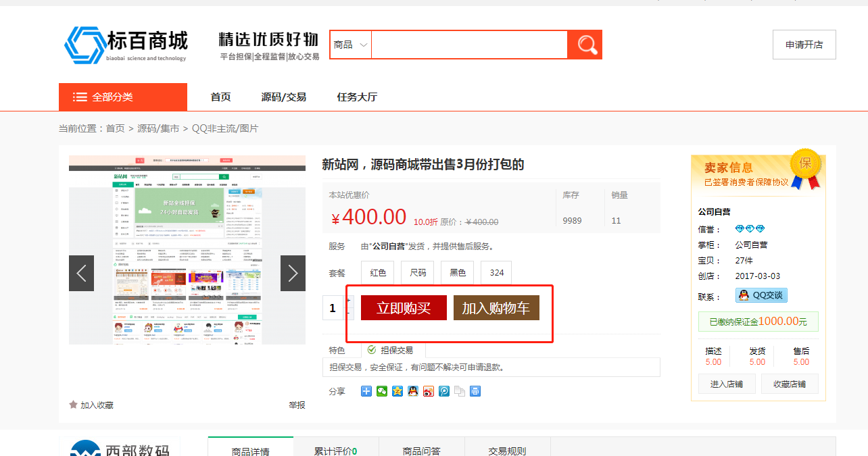
Task: Show previous product image with left arrow
Action: 81,273
